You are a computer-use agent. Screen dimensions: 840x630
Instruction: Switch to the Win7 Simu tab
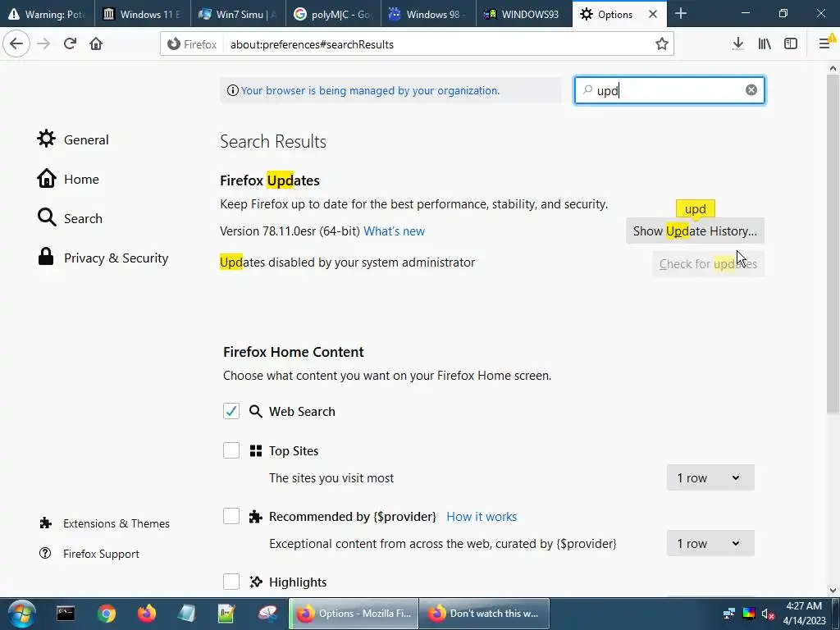tap(238, 15)
